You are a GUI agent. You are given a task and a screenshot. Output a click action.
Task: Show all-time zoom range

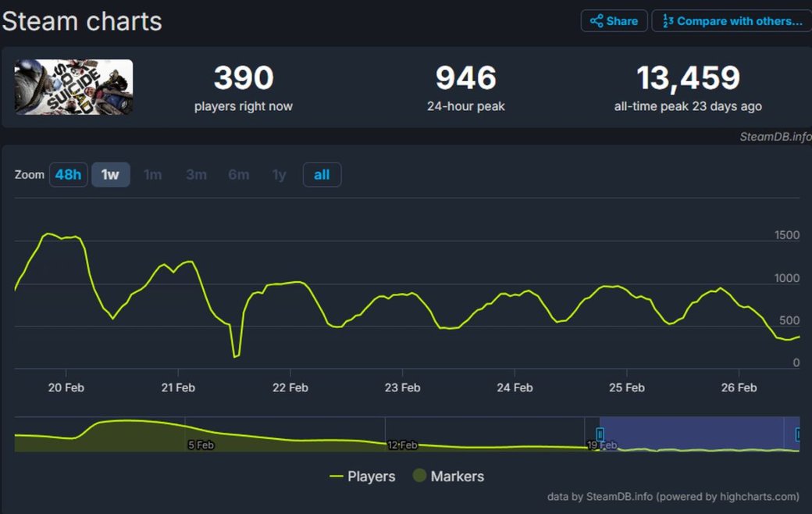(x=322, y=175)
